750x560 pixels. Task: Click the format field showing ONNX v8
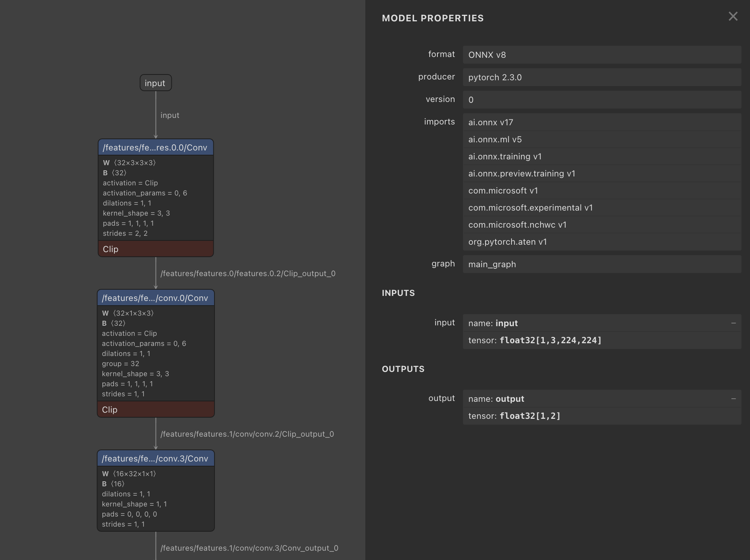602,55
